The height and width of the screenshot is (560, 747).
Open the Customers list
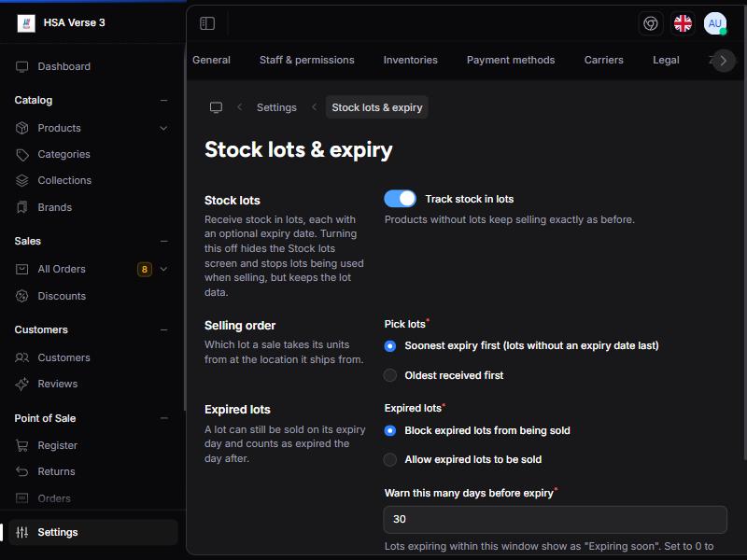coord(63,357)
